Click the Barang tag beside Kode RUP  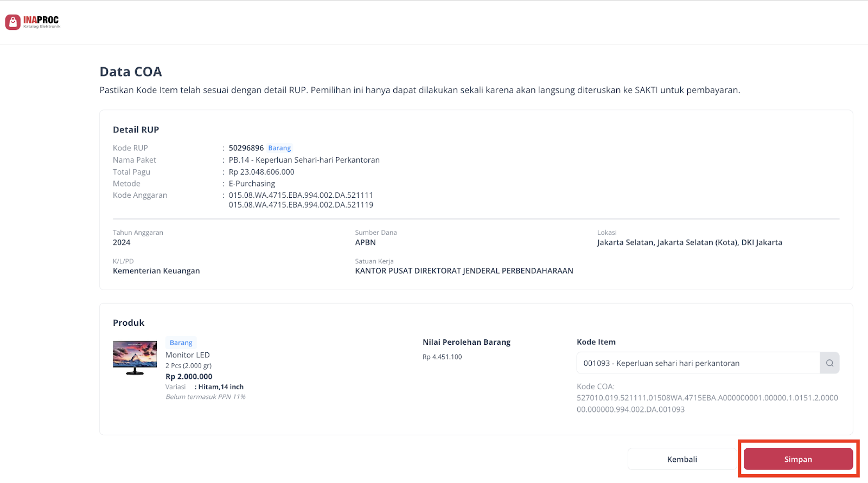[x=279, y=148]
